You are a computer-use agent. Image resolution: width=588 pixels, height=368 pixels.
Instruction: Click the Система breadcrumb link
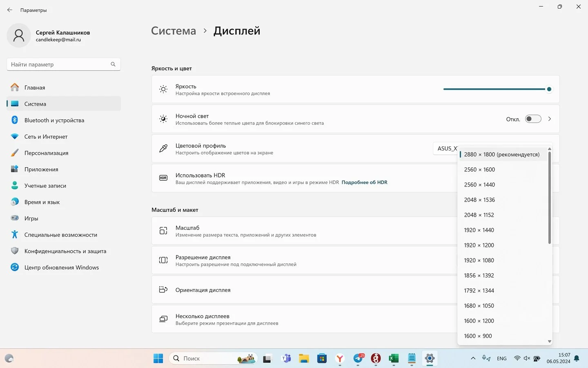174,31
